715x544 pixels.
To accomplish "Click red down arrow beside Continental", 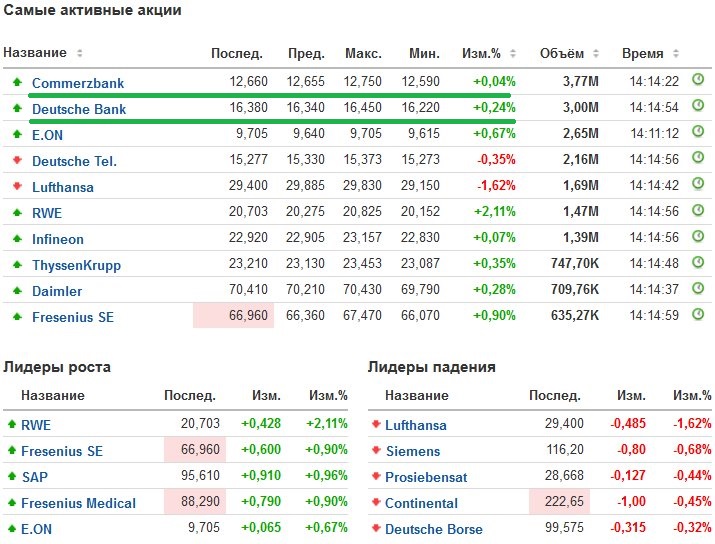I will [x=376, y=502].
